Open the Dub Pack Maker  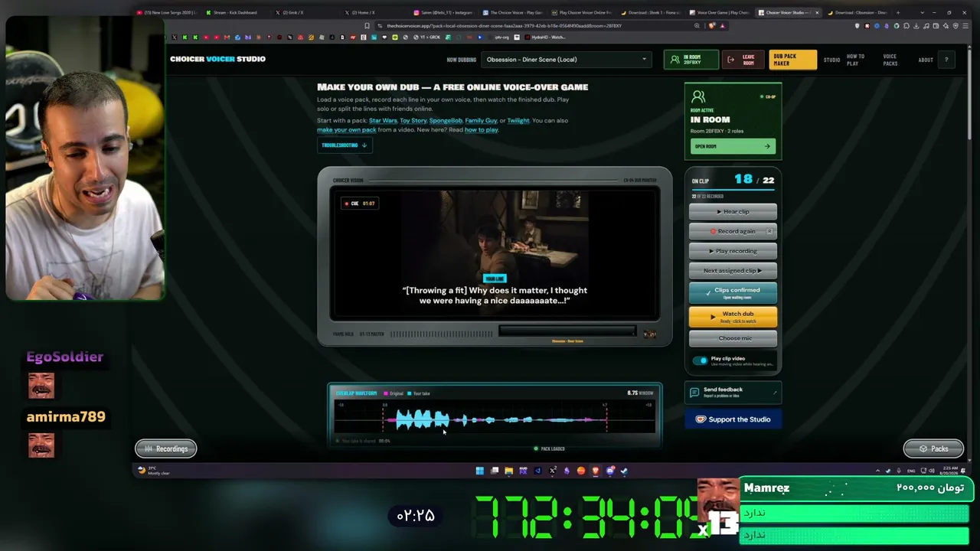pyautogui.click(x=792, y=59)
